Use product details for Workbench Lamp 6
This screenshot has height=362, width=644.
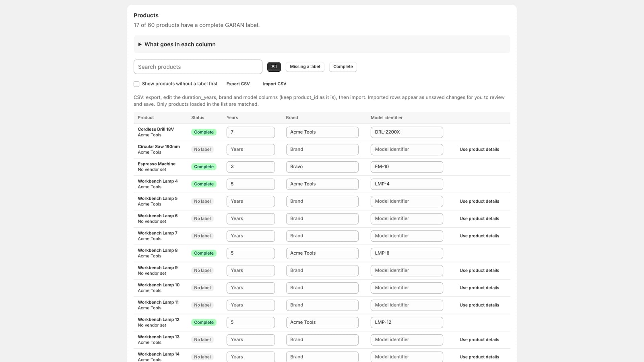point(479,219)
